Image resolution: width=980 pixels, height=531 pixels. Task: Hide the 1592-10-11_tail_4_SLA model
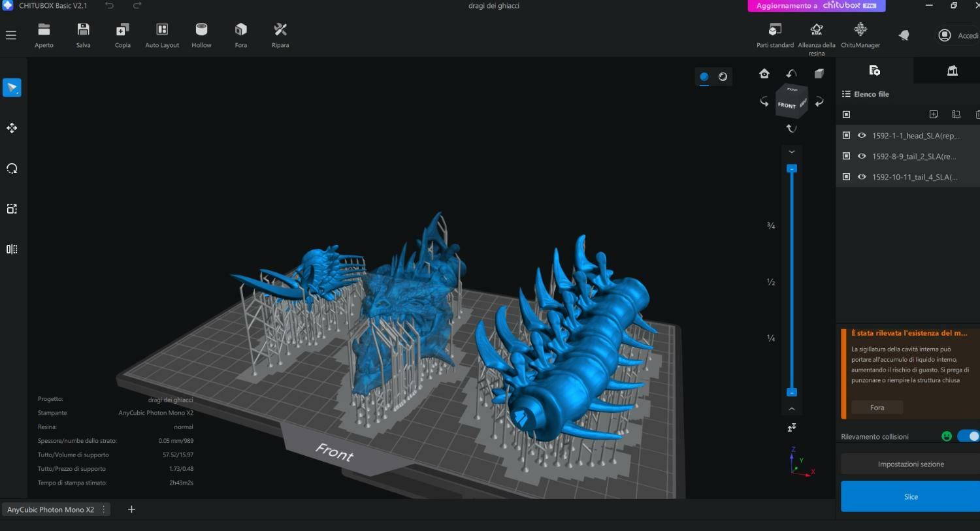point(862,177)
